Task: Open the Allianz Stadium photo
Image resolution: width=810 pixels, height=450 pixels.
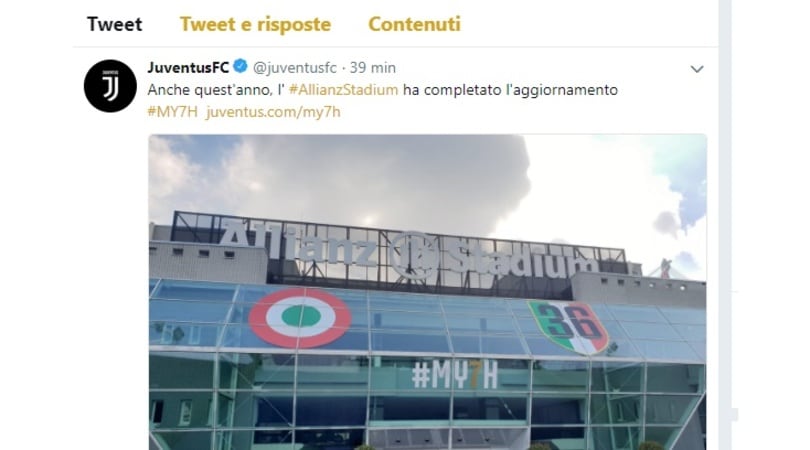Action: point(428,292)
